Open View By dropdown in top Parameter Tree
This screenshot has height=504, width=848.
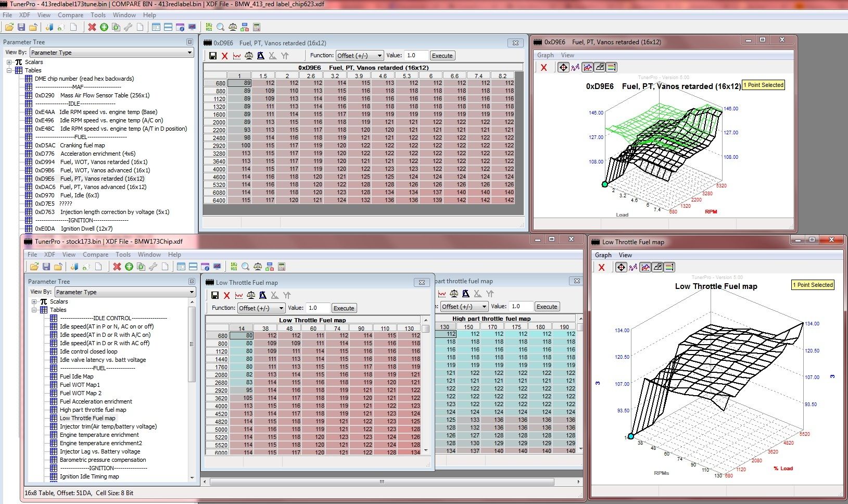[189, 53]
